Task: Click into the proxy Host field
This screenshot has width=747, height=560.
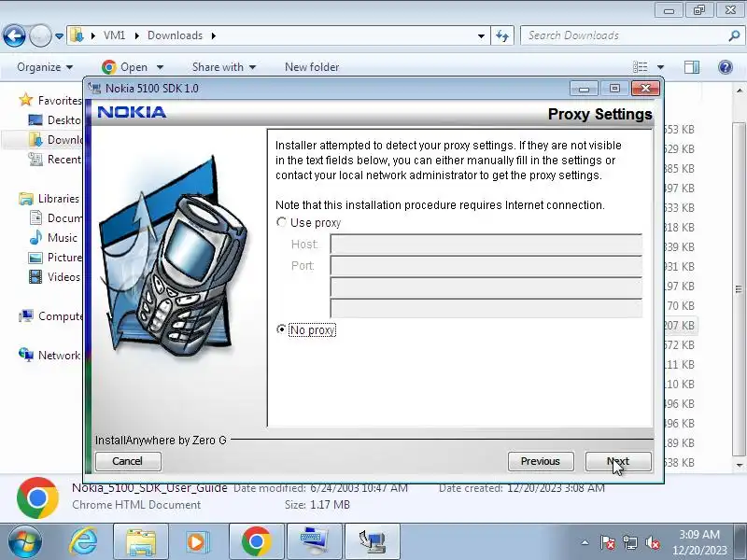Action: [486, 245]
